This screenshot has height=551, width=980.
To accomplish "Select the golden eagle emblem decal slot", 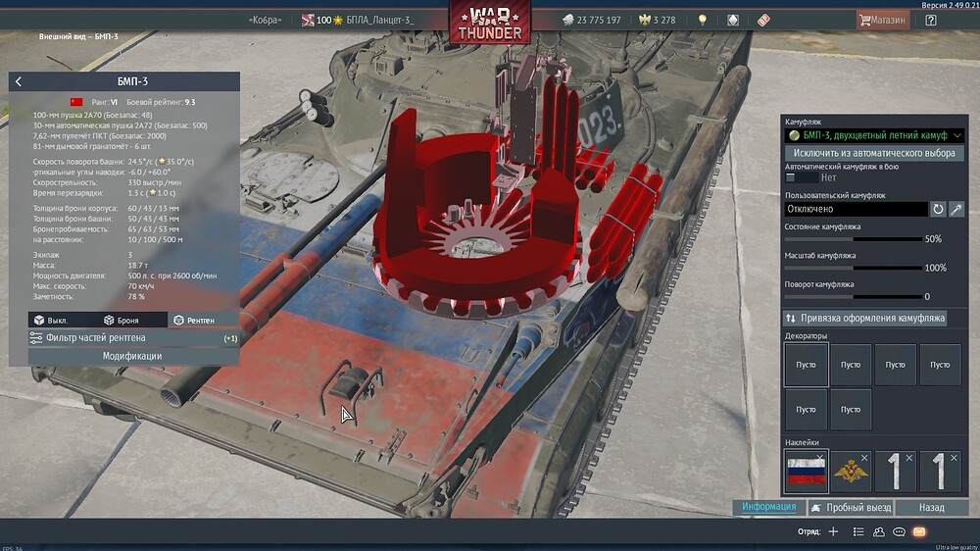I will [x=851, y=471].
